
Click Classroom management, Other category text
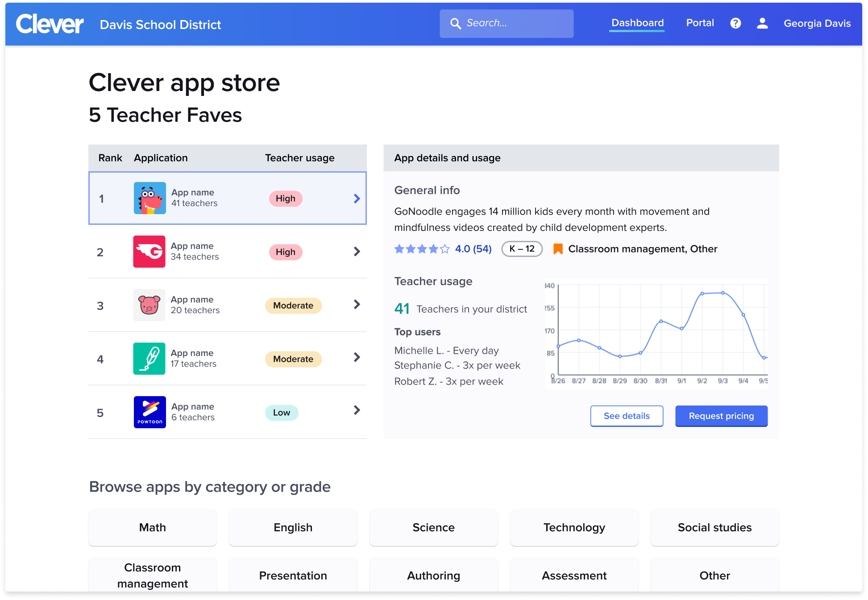tap(643, 249)
